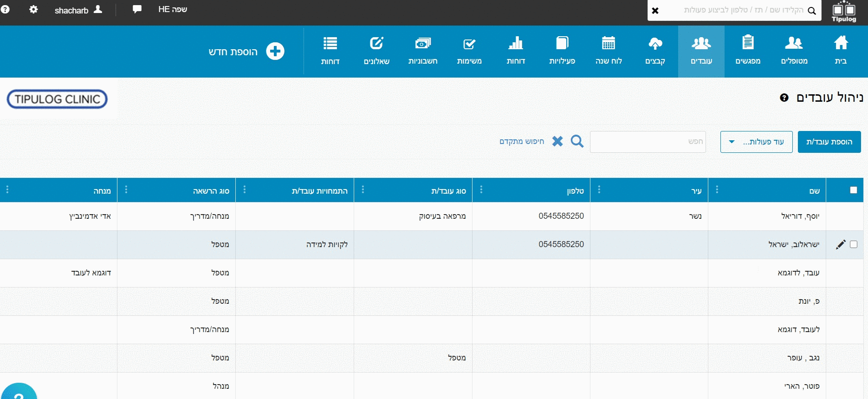This screenshot has width=868, height=399.
Task: Open the סוג הרשאה column menu
Action: pos(126,190)
